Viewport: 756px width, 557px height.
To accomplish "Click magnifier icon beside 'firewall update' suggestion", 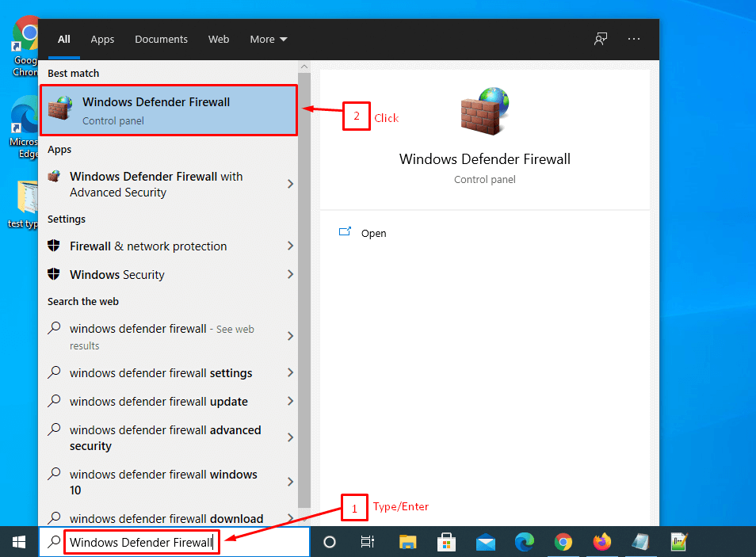I will 54,401.
